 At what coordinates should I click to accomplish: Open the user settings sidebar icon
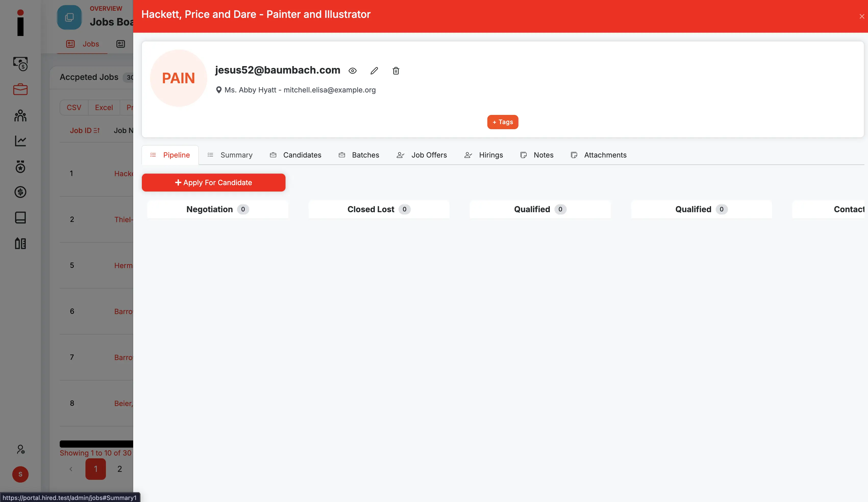point(20,449)
